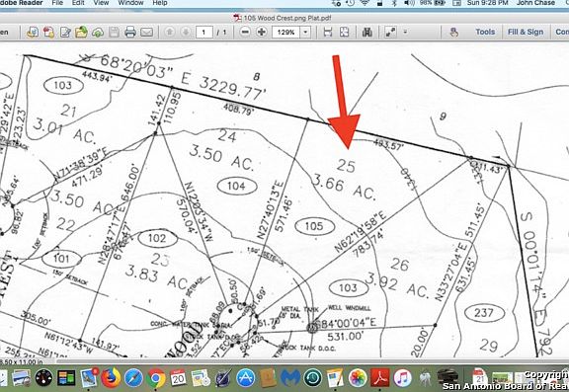This screenshot has height=392, width=569.
Task: Click the 'WELL WINDMILL' label
Action: click(x=349, y=308)
